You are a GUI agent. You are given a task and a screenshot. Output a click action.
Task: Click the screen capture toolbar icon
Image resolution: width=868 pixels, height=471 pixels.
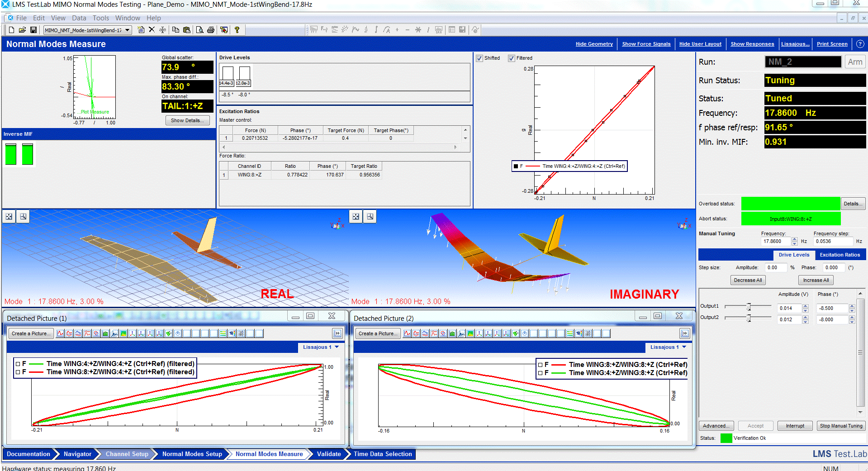[x=223, y=30]
